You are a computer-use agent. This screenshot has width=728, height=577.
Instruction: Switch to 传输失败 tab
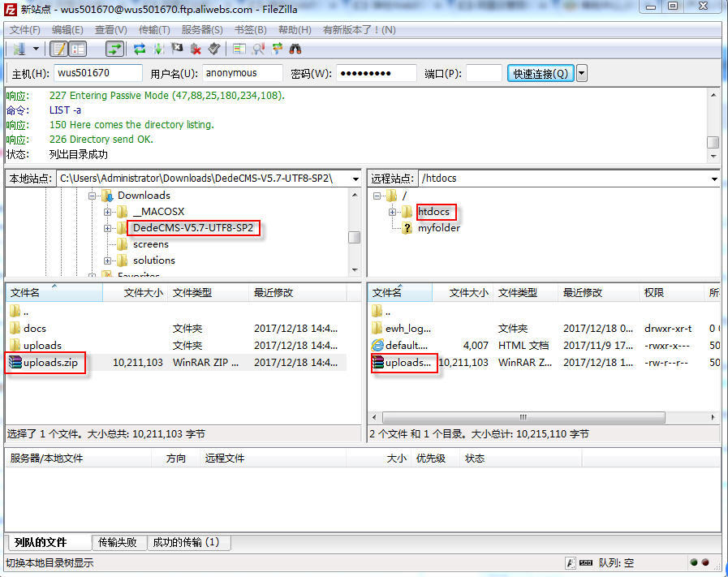pos(118,542)
